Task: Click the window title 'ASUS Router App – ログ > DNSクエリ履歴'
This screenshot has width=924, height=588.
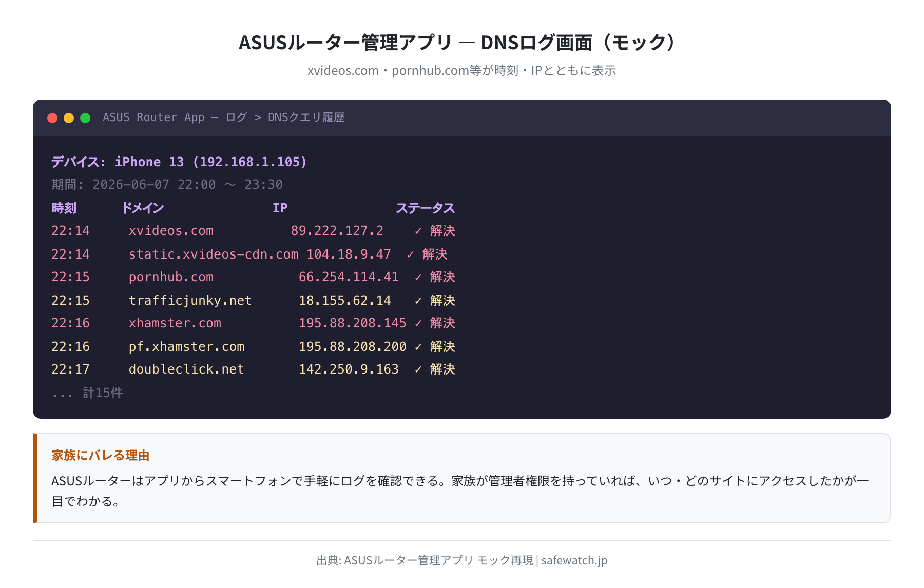Action: [223, 117]
